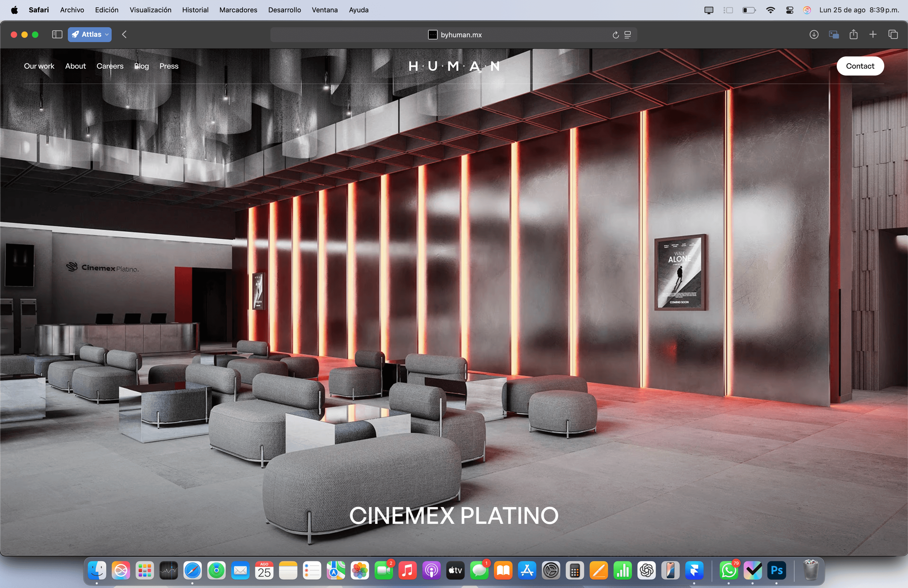Open the Press link in navigation
The width and height of the screenshot is (908, 588).
pyautogui.click(x=169, y=66)
